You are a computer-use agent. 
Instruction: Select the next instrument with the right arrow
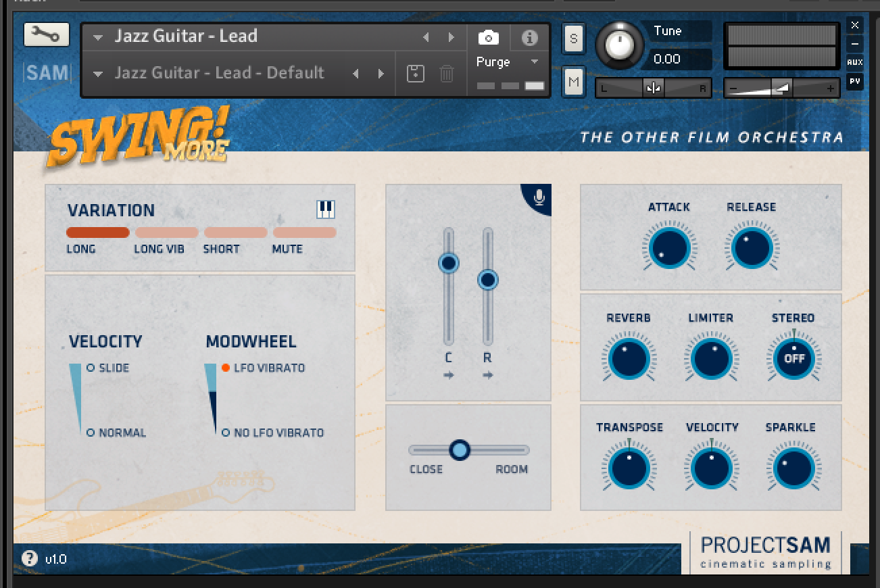pyautogui.click(x=451, y=38)
